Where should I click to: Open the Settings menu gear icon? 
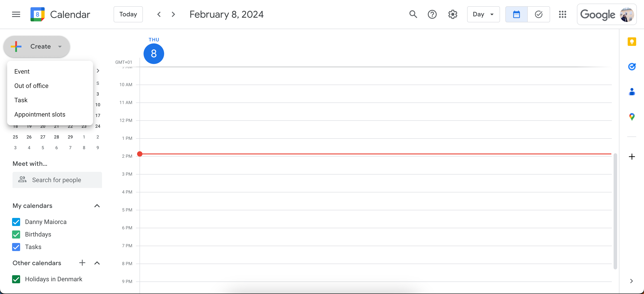click(x=453, y=14)
